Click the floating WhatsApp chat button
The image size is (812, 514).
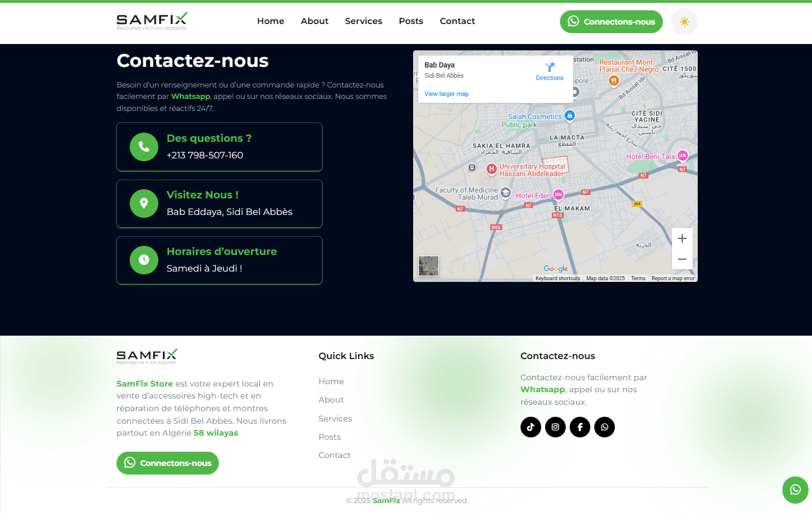coord(795,490)
